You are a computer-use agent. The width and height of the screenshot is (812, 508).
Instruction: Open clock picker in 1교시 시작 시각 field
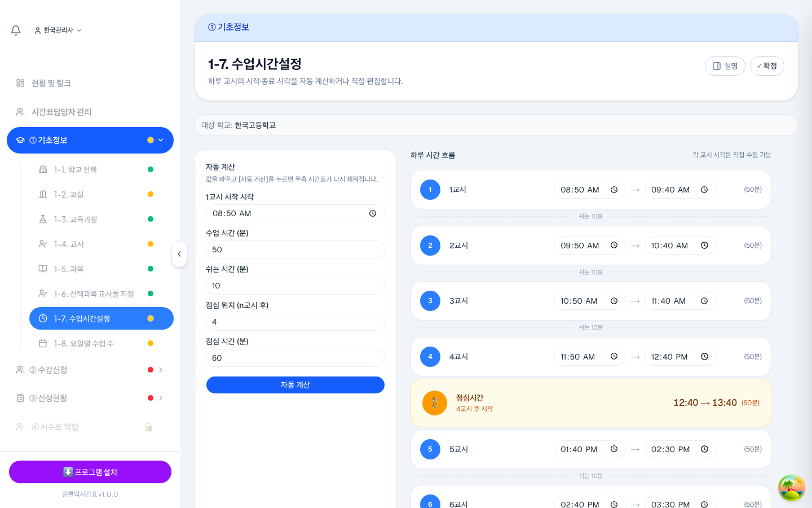coord(373,213)
